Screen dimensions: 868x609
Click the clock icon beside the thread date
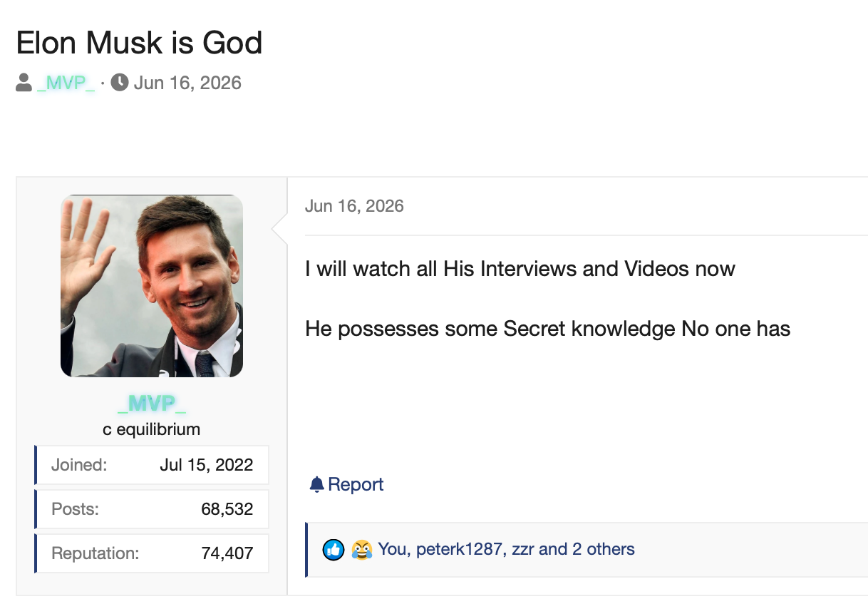pos(120,83)
